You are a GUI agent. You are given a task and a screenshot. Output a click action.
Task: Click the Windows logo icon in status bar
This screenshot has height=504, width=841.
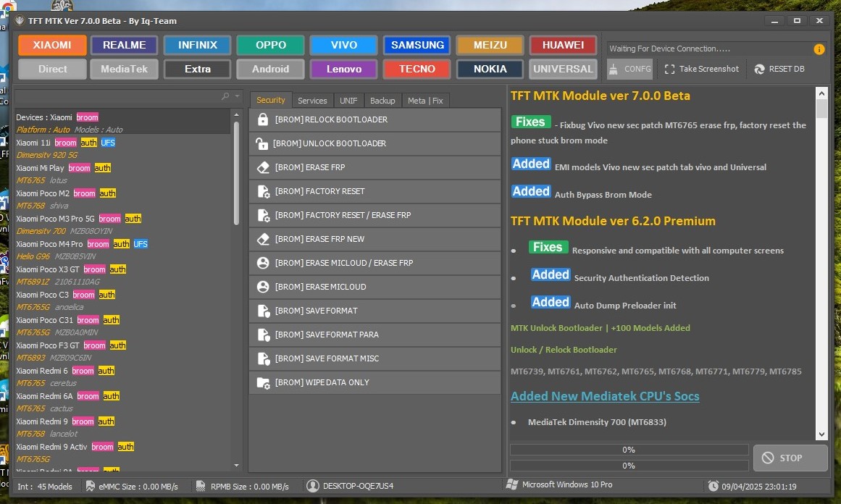(512, 484)
